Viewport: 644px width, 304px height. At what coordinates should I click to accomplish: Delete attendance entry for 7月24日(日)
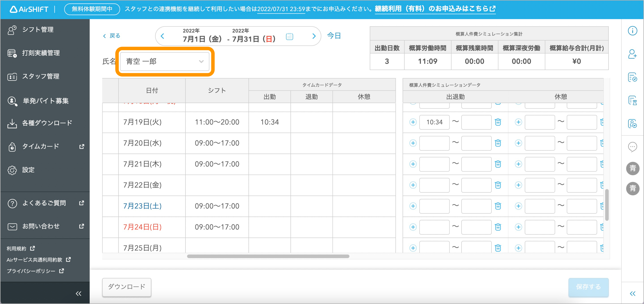(498, 227)
